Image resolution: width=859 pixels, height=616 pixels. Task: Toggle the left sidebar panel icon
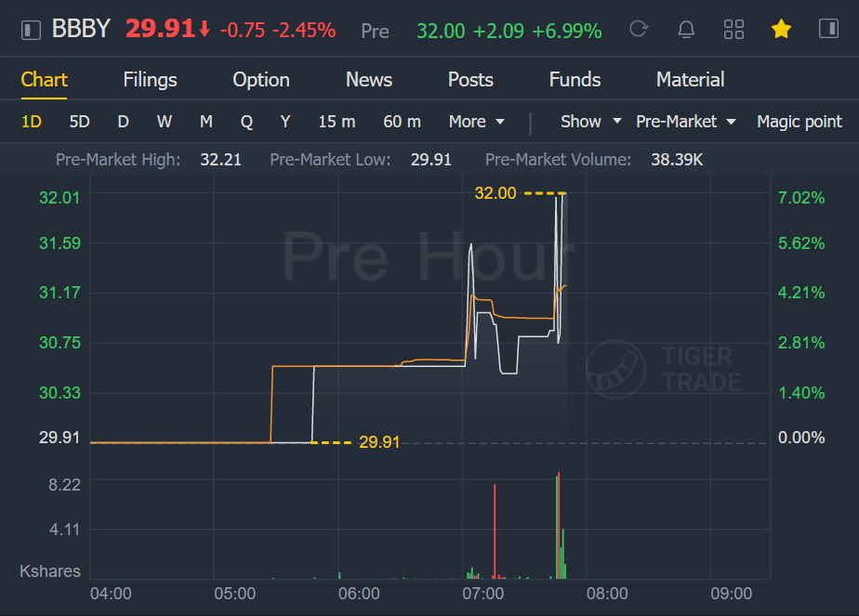tap(31, 30)
